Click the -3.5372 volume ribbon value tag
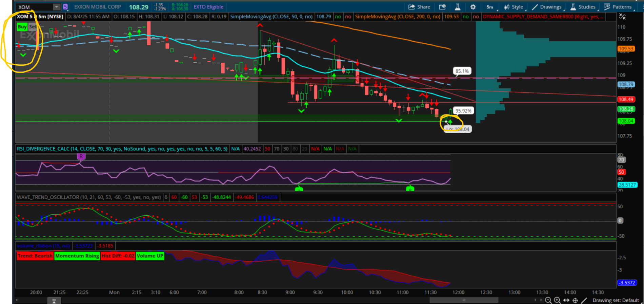644x304 pixels. pyautogui.click(x=627, y=283)
